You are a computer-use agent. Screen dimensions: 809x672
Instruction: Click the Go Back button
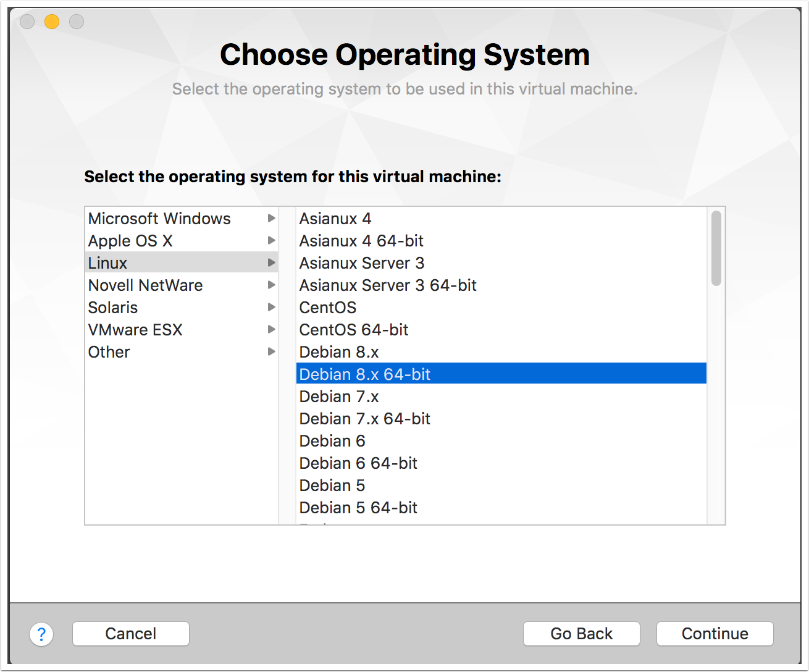tap(581, 634)
